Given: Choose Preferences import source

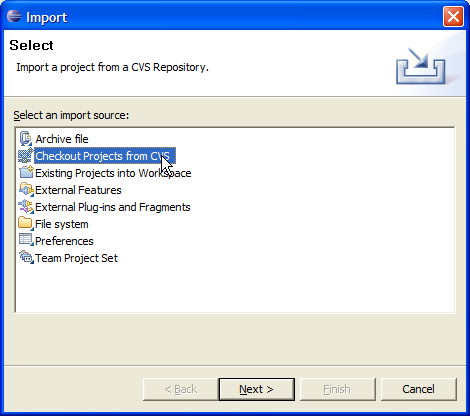Looking at the screenshot, I should point(64,241).
